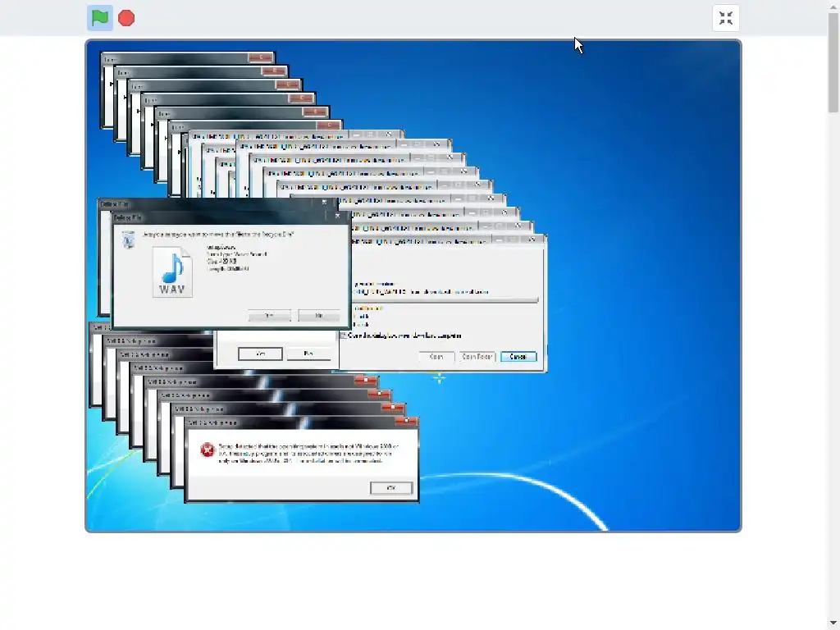This screenshot has height=630, width=840.
Task: Close the Delete File dialog behind the front one
Action: [x=323, y=203]
